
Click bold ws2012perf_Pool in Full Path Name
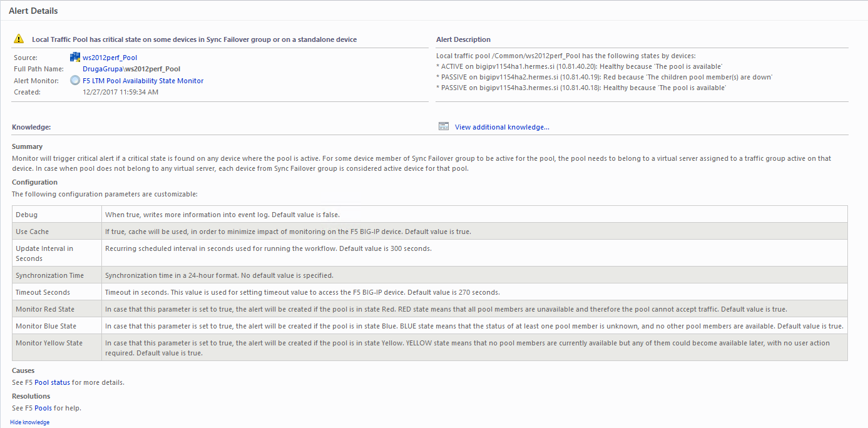click(x=153, y=69)
